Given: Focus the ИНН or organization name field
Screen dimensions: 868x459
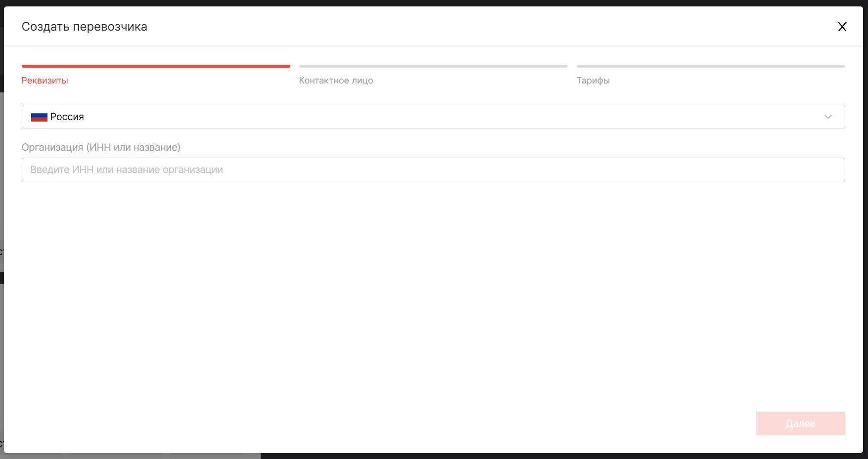Looking at the screenshot, I should [x=433, y=169].
